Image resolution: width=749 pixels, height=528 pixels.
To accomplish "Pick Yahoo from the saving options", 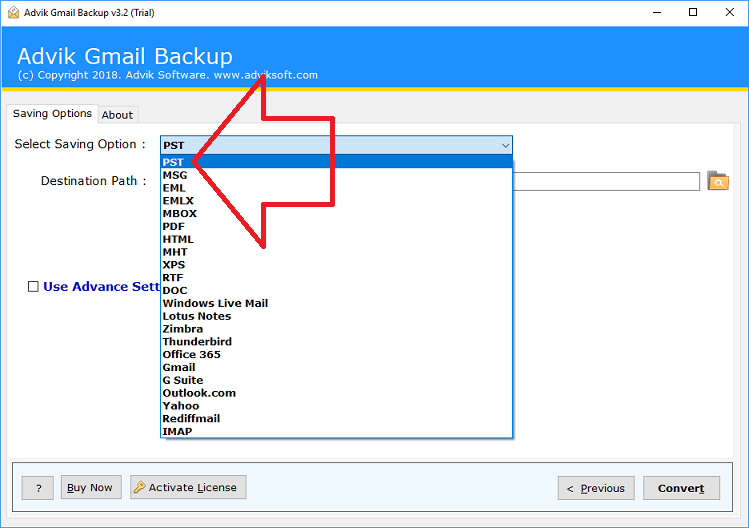I will [336, 406].
